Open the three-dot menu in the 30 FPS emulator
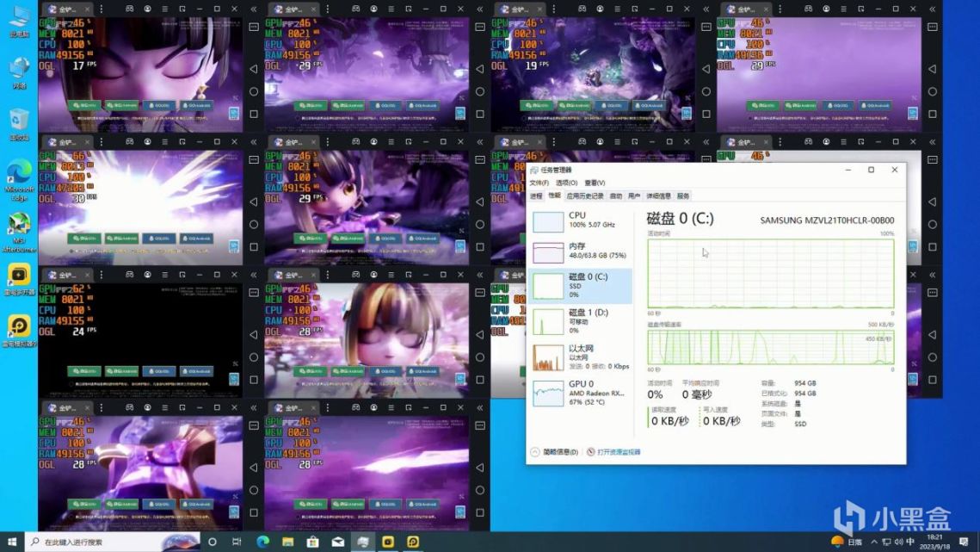Viewport: 980px width, 552px height. pyautogui.click(x=102, y=142)
